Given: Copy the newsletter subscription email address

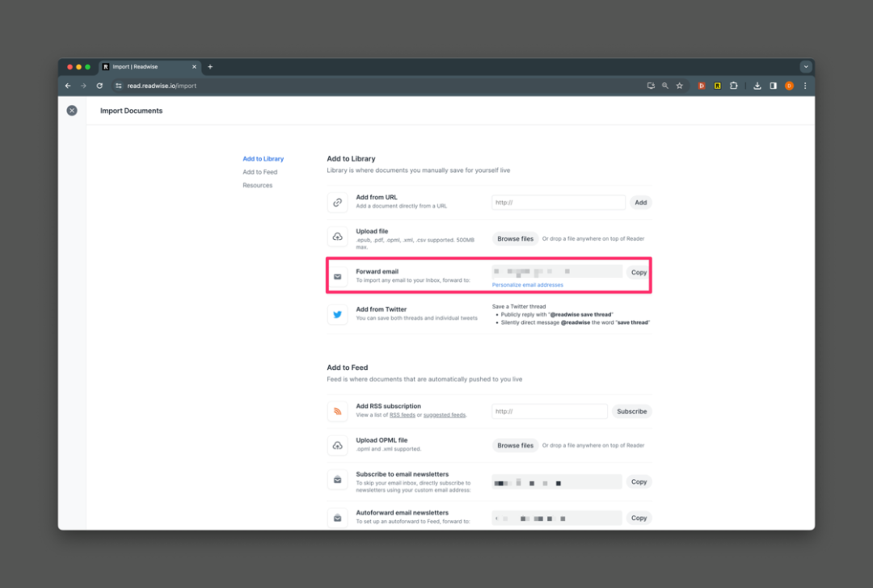Looking at the screenshot, I should pos(639,481).
